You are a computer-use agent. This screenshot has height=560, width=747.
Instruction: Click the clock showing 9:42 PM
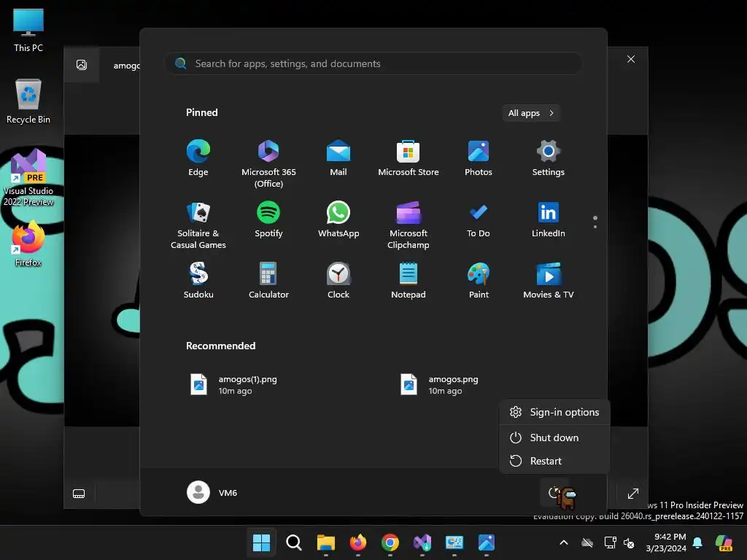[666, 542]
